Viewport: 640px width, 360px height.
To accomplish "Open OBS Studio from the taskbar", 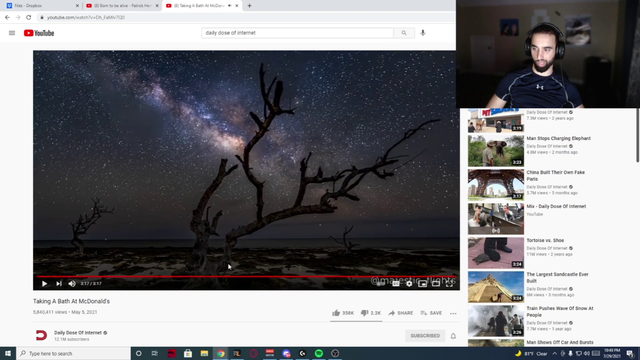I will [x=335, y=353].
